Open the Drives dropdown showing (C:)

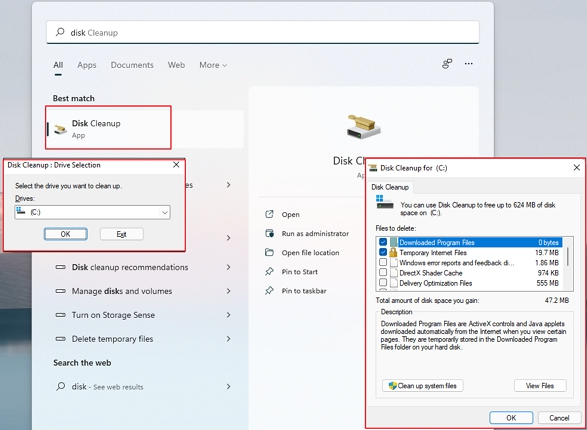point(92,212)
